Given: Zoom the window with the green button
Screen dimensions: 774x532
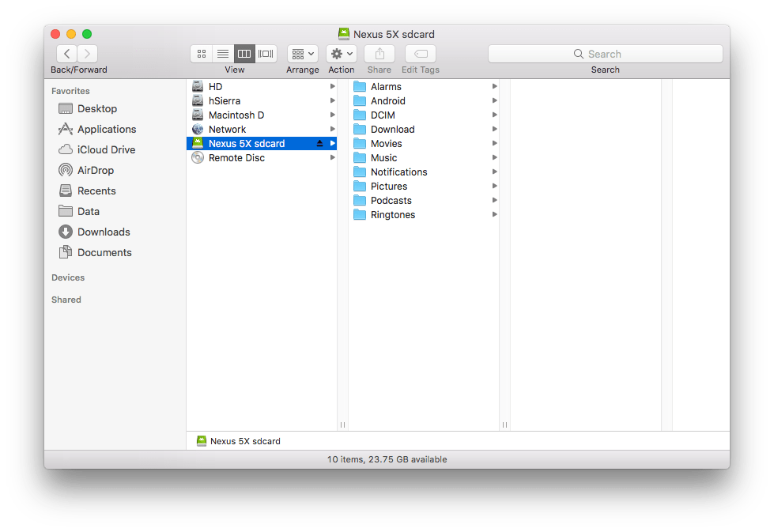Looking at the screenshot, I should coord(87,34).
